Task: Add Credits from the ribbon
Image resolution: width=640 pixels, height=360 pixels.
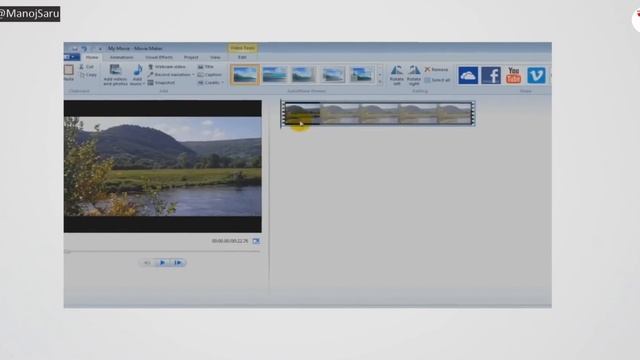Action: click(x=209, y=83)
